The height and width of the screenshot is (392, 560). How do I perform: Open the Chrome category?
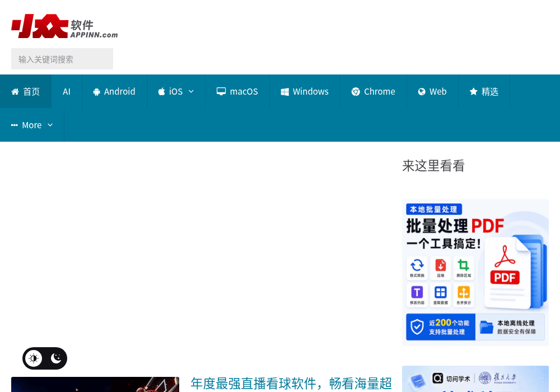tap(373, 91)
